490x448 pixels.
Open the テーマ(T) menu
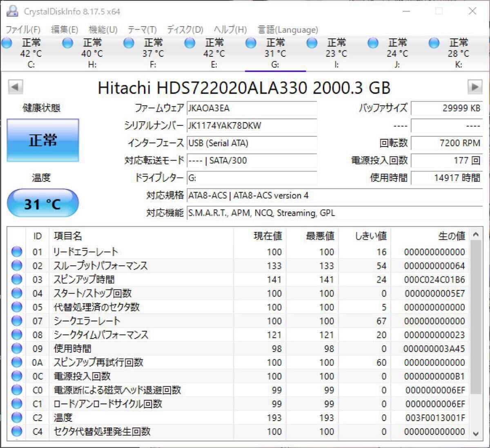point(142,30)
